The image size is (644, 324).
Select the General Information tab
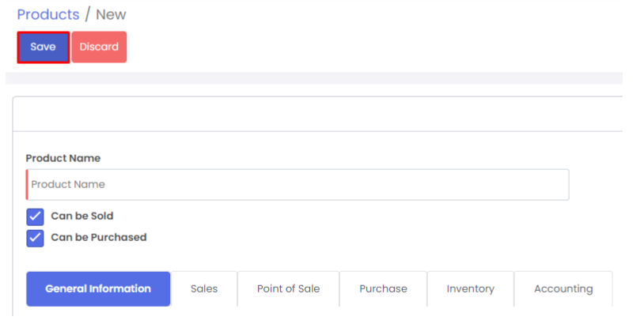[98, 288]
